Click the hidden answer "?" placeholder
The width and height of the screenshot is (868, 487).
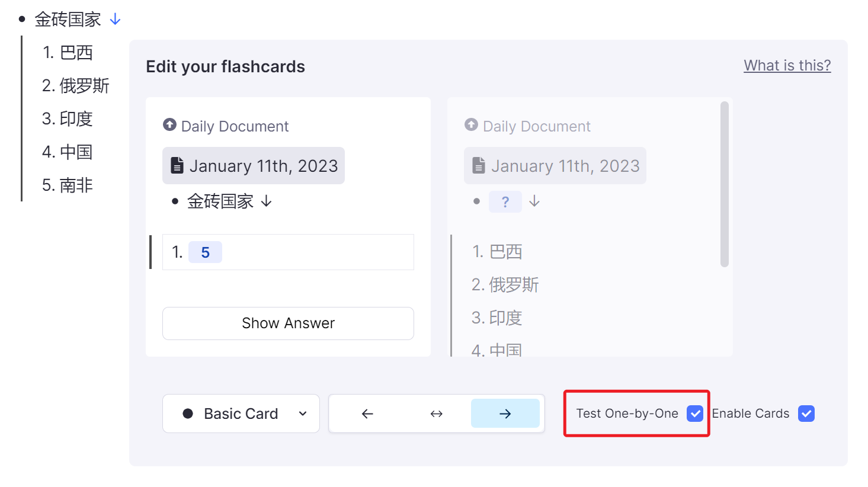pos(505,202)
